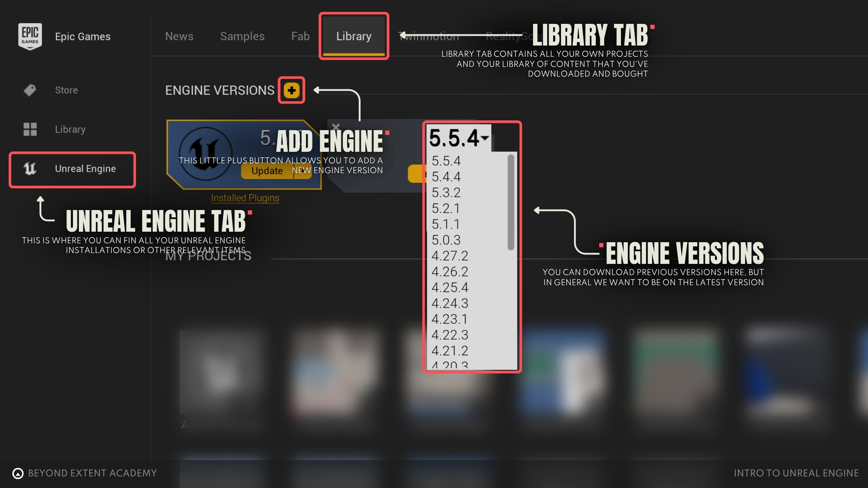The height and width of the screenshot is (488, 868).
Task: Click the yellow Update button
Action: 267,171
